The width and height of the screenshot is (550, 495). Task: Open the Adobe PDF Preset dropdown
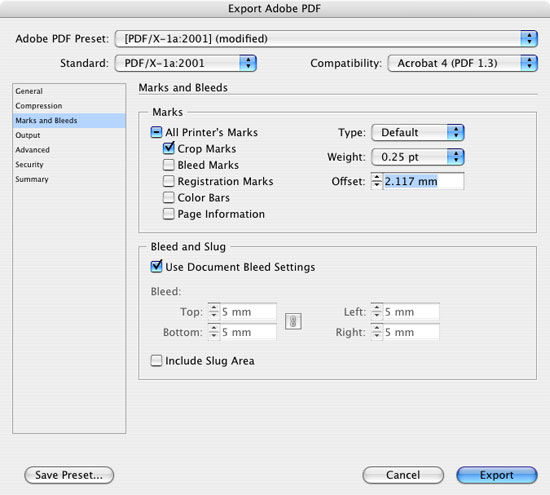tap(326, 39)
